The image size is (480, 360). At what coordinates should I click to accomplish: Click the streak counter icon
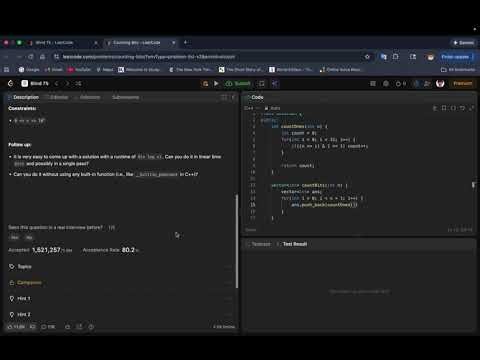400,84
